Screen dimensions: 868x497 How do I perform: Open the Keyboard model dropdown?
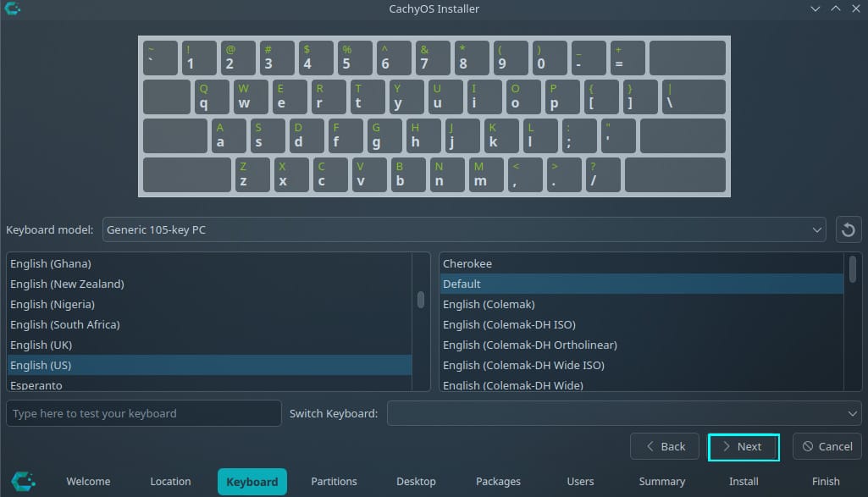(464, 229)
